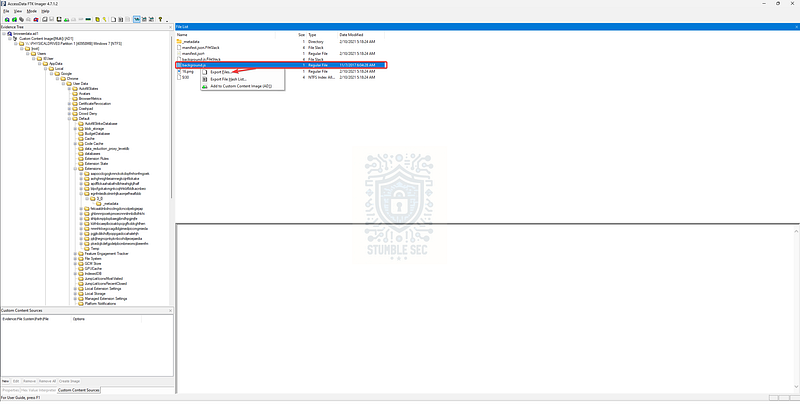Expand the Local Storage folder node
Screen dimensions: 800x411
(75, 294)
